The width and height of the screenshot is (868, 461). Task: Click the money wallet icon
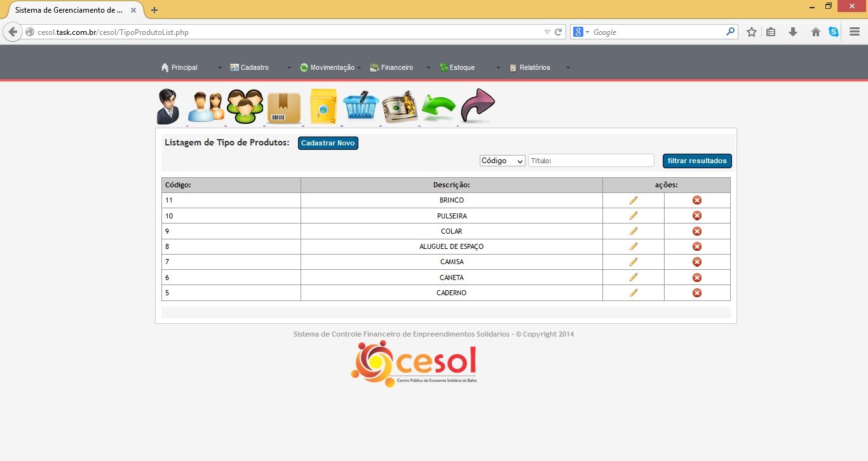pos(400,107)
